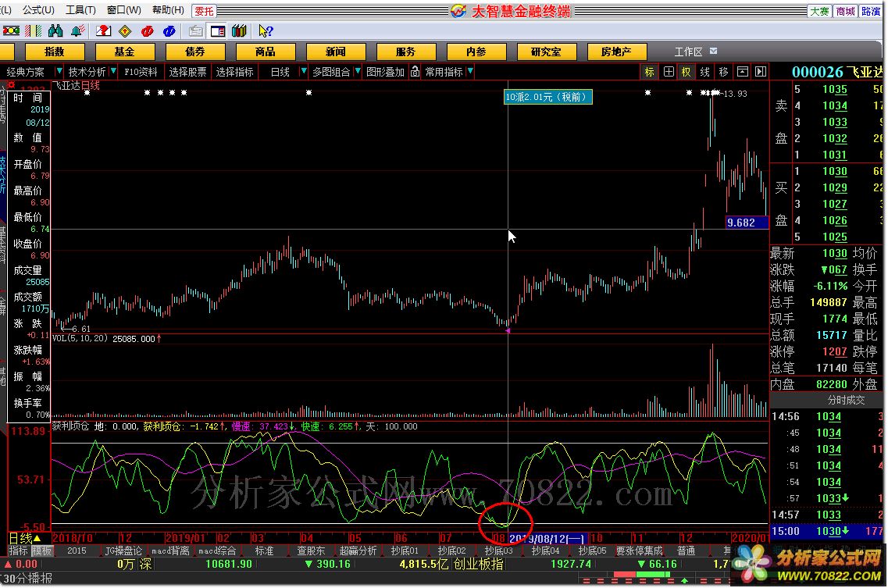Select the JG操盘论 indicator tab
The image size is (888, 588).
[x=124, y=551]
